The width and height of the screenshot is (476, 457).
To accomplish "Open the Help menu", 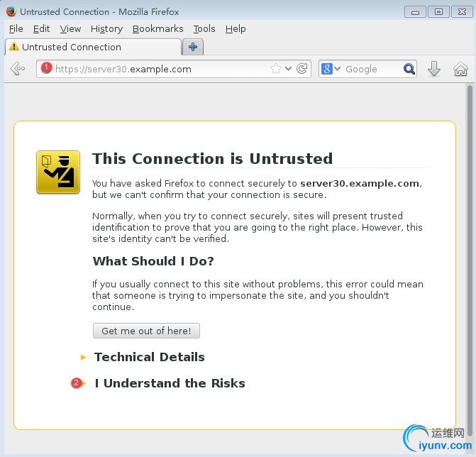I will click(236, 29).
